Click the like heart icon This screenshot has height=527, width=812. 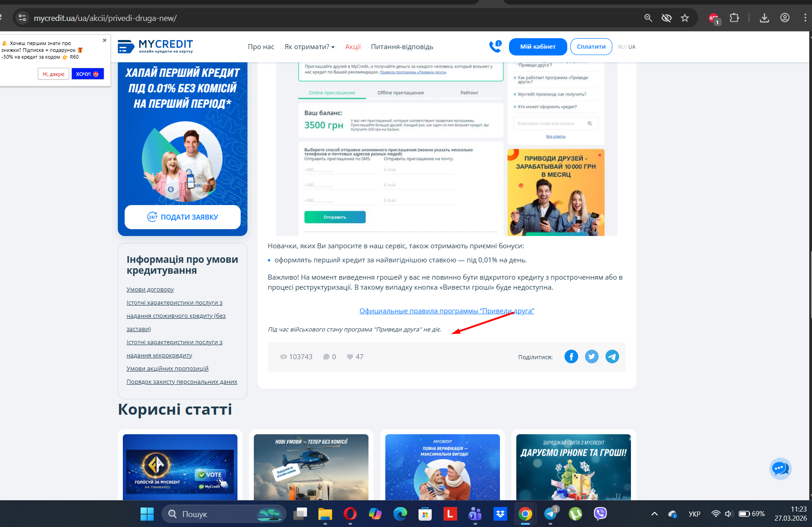(x=350, y=357)
